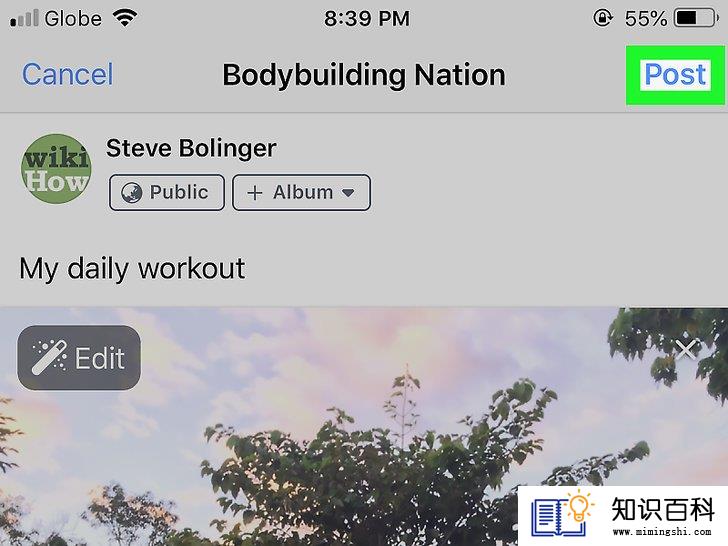Tap the globe icon in Public button
Screen dimensions: 728x546
[x=131, y=193]
